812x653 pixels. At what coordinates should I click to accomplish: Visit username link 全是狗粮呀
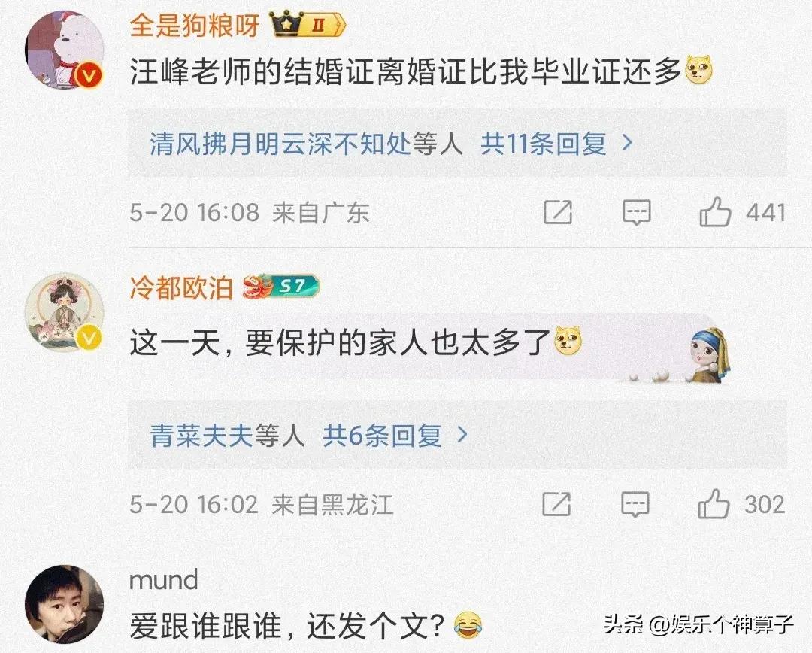[x=194, y=25]
